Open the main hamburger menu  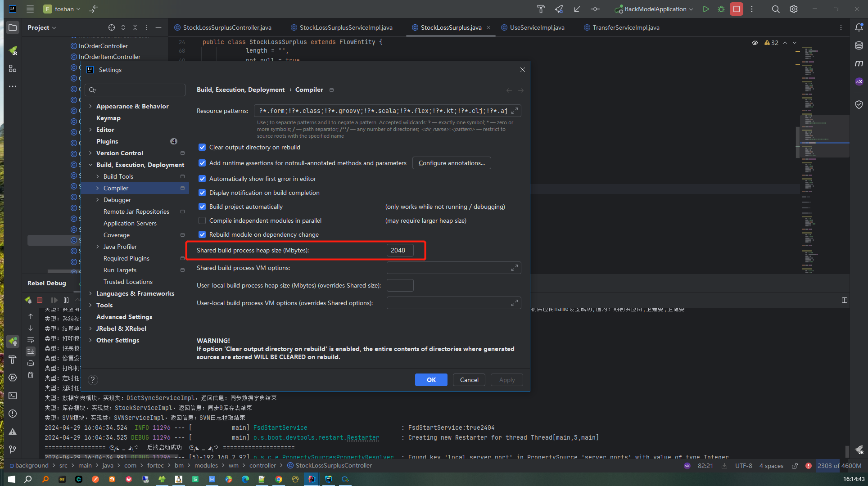pos(30,9)
